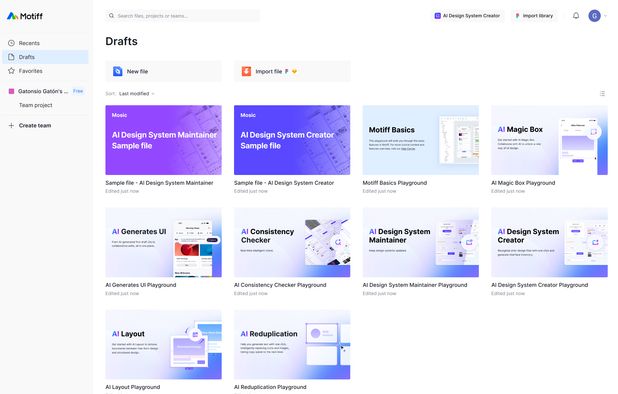
Task: Open AI Design System Creator sample file thumbnail
Action: (x=292, y=140)
